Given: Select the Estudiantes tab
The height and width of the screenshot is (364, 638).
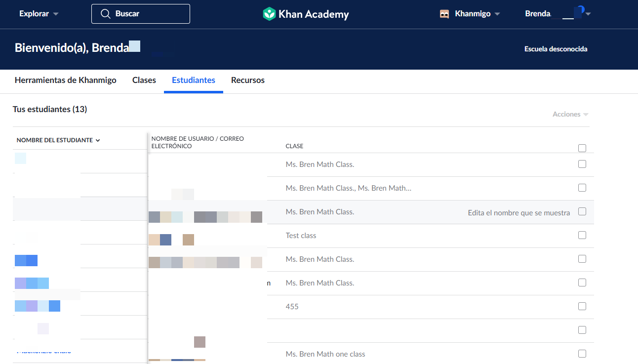Looking at the screenshot, I should pyautogui.click(x=194, y=80).
